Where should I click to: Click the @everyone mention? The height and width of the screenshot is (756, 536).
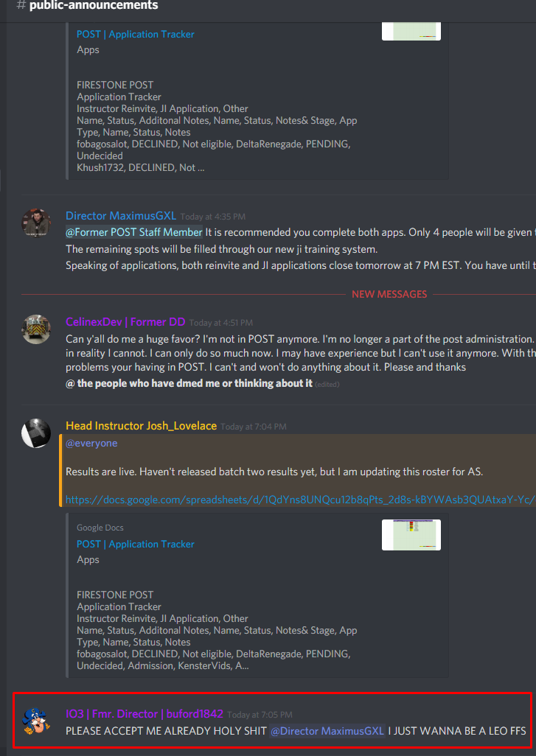tap(91, 443)
